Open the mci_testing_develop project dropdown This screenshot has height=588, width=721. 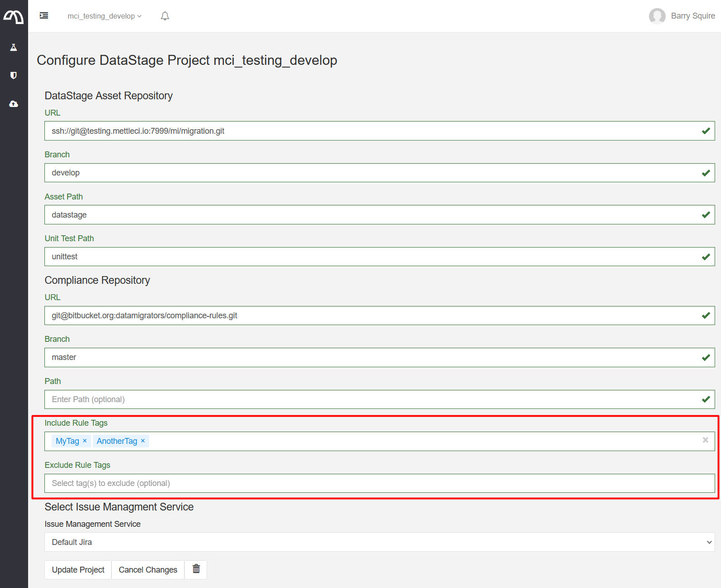coord(104,16)
